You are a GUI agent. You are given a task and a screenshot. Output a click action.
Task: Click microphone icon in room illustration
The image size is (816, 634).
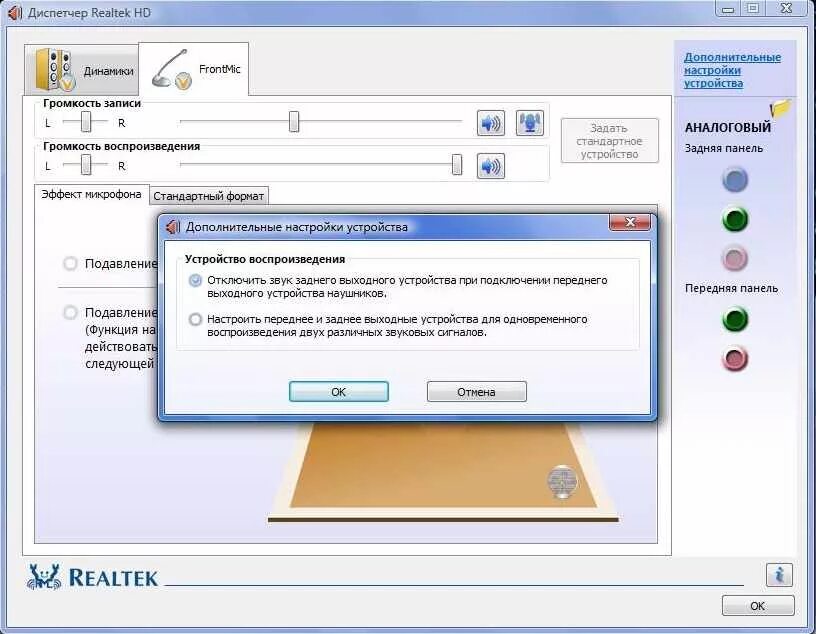click(x=563, y=481)
